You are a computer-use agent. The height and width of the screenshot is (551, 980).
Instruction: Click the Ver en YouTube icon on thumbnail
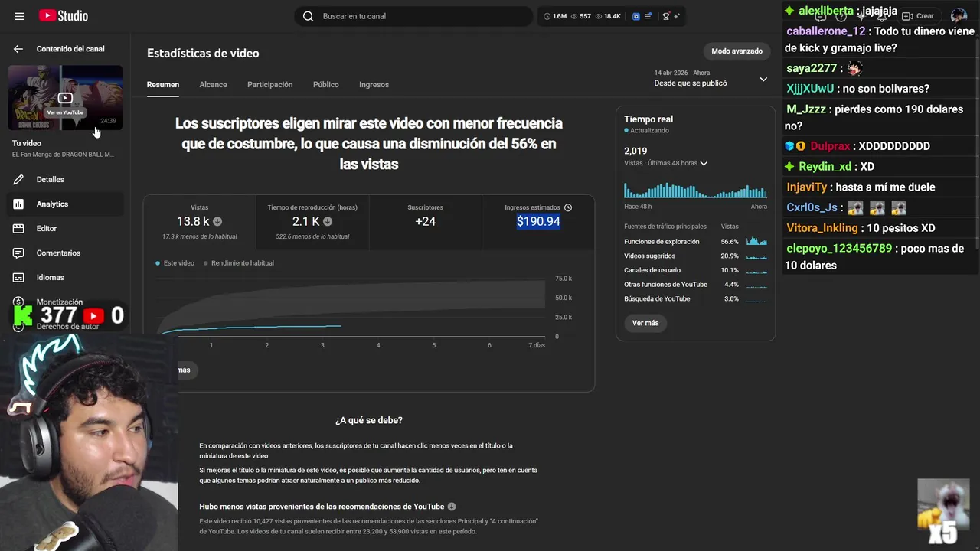point(65,98)
